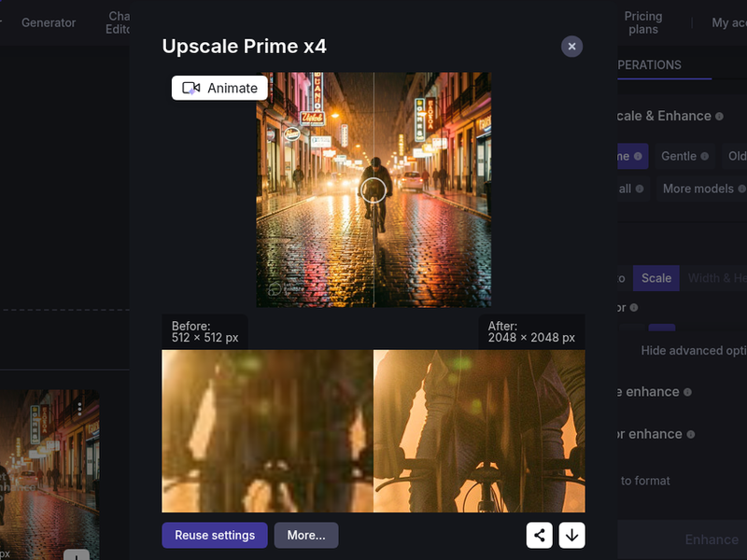This screenshot has height=560, width=747.
Task: Open three-dot menu on background thumbnail
Action: (79, 409)
